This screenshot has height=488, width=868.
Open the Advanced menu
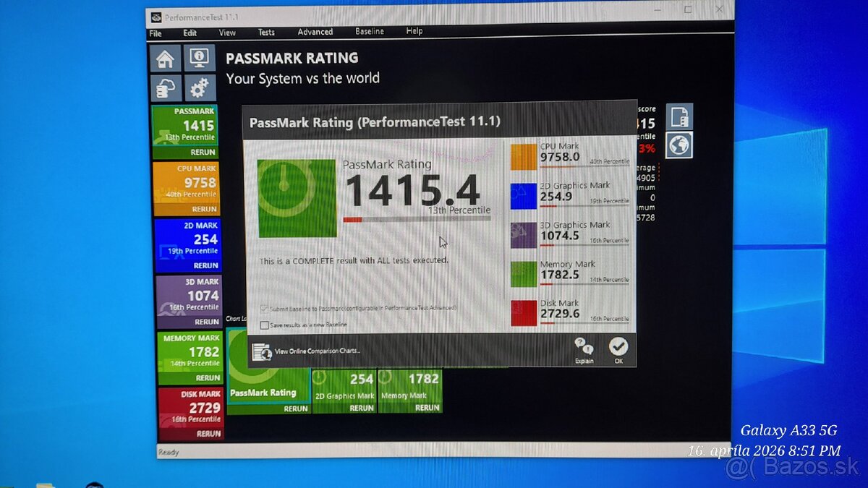(x=315, y=32)
